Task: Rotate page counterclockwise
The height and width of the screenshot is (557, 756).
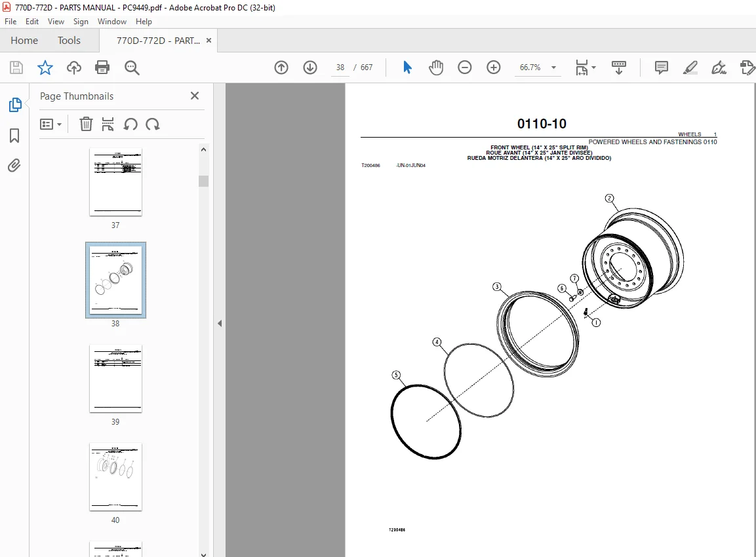Action: tap(130, 125)
